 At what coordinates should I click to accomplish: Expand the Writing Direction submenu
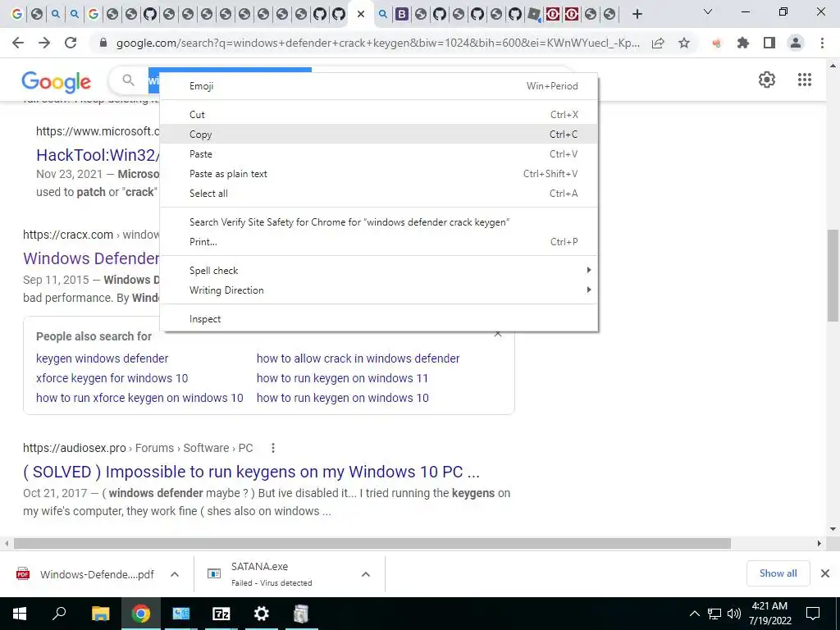(x=379, y=290)
